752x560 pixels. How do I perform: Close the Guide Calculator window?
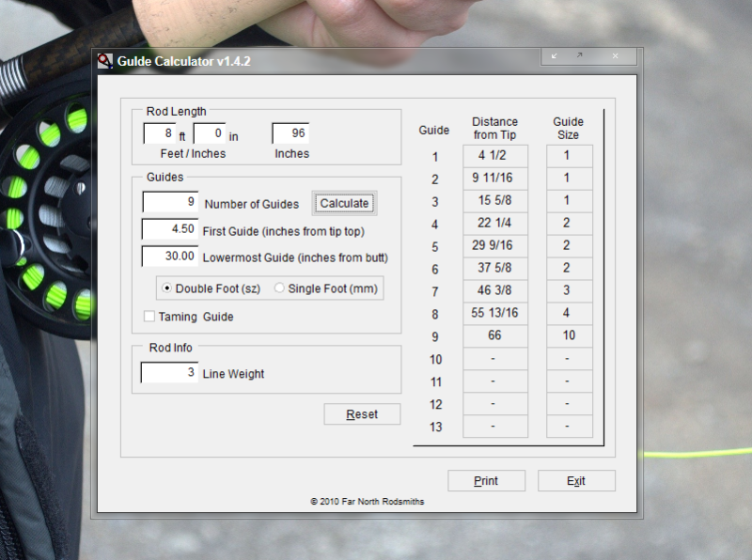616,56
